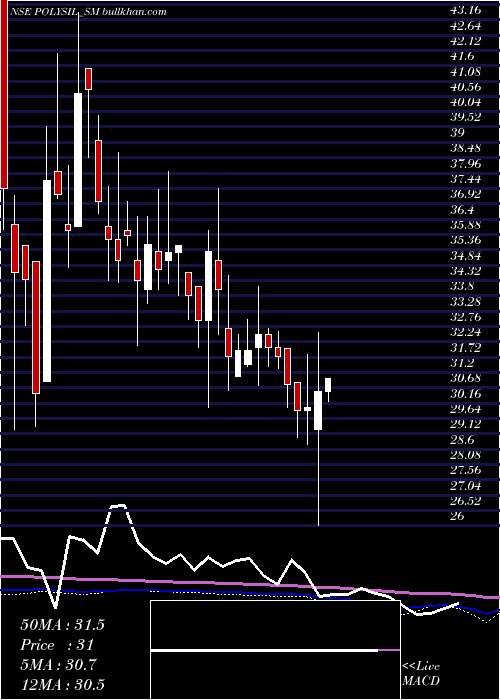
Task: Choose the 39.52 price axis label
Action: (467, 117)
